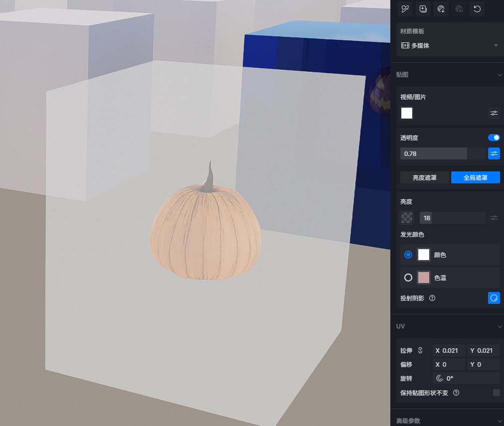
Task: Open settings for 视频/图片 texture
Action: 494,113
